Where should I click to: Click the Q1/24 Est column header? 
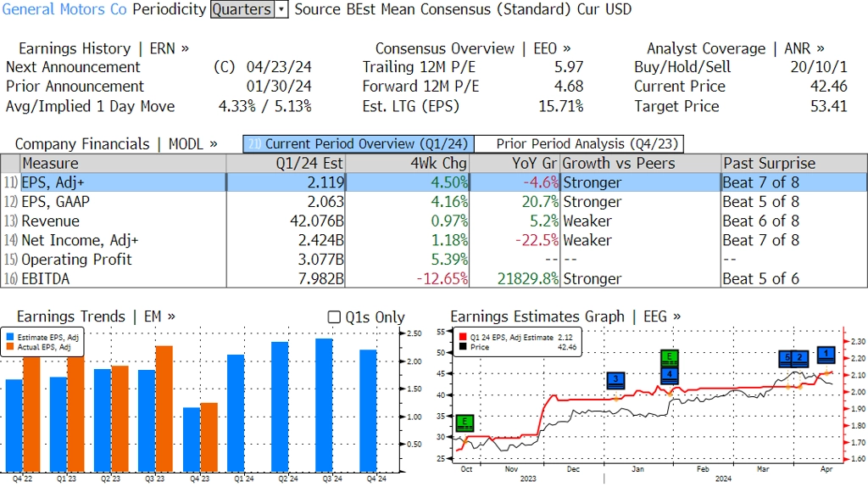pos(286,164)
